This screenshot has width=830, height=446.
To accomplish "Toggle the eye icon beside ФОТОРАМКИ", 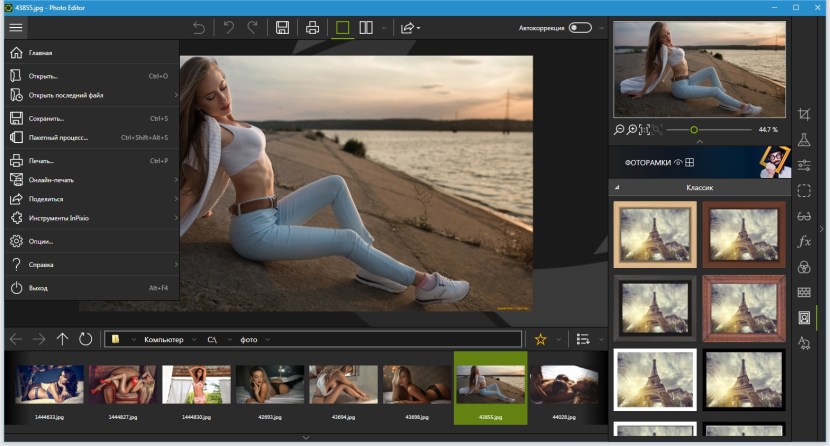I will point(677,162).
